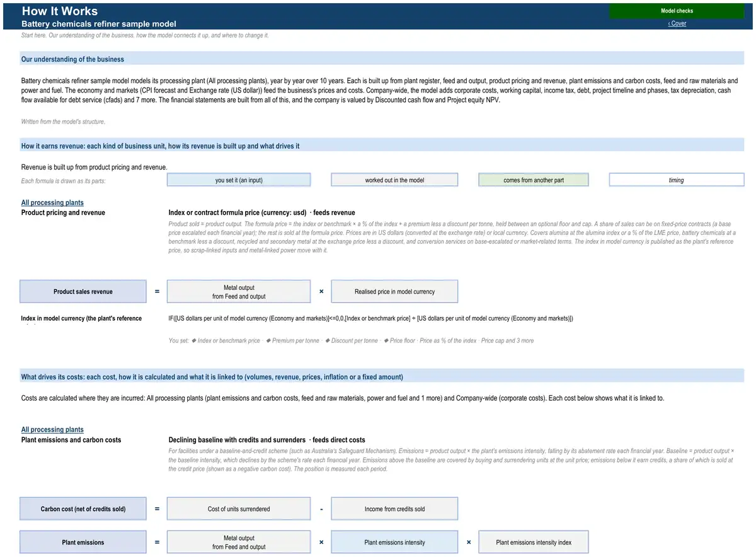
Task: Click Metal output box in Plant emissions row
Action: point(239,543)
